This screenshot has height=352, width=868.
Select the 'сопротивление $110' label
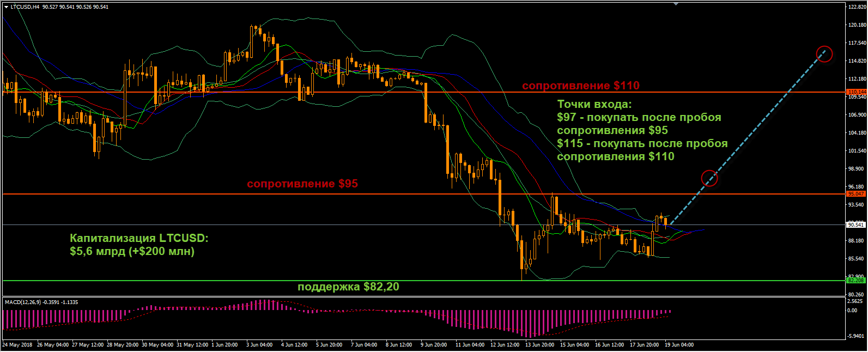(x=581, y=86)
